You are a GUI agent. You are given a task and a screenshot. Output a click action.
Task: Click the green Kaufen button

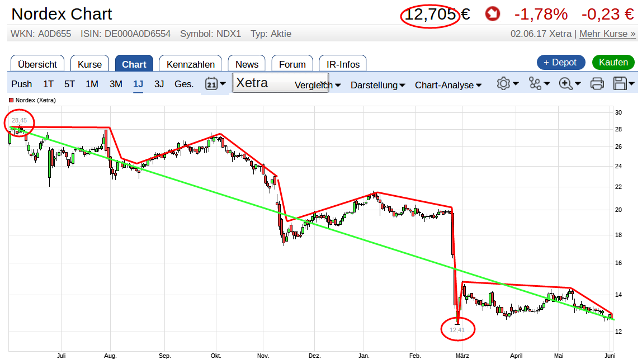[x=613, y=62]
